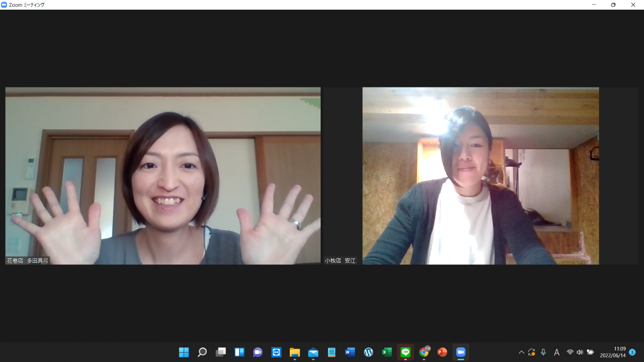The width and height of the screenshot is (644, 362).
Task: Click the microphone tray icon
Action: coord(543,352)
